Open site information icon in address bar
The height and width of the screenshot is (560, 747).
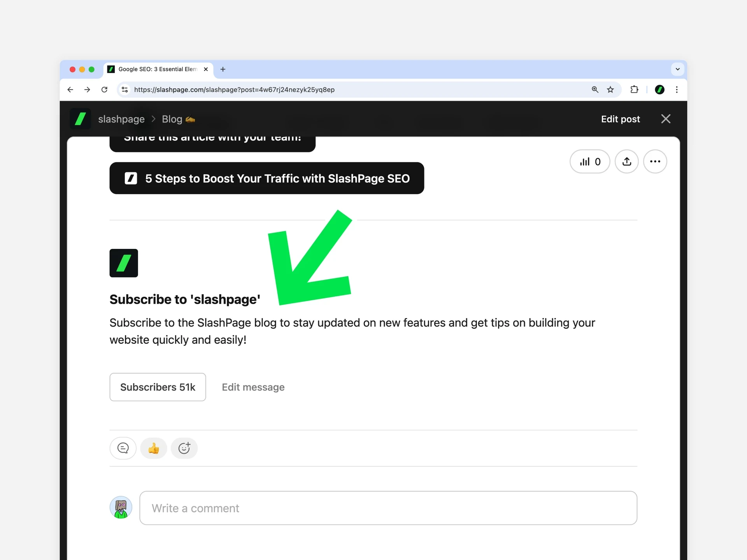124,89
